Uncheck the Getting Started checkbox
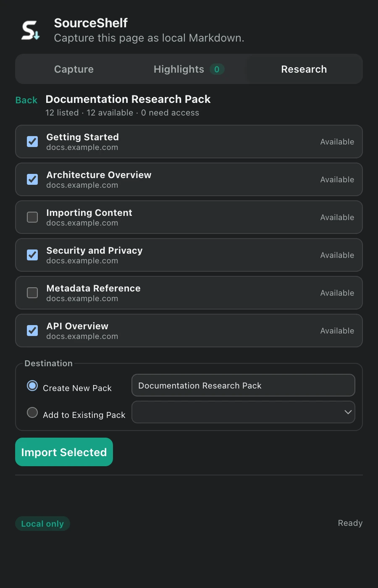Screen dimensions: 378x588 [32, 142]
